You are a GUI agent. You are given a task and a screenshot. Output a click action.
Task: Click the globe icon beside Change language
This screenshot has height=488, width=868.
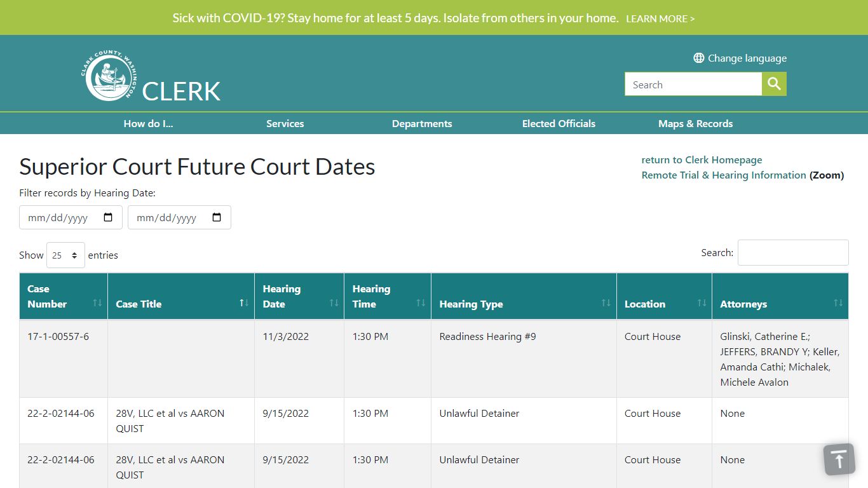tap(699, 58)
